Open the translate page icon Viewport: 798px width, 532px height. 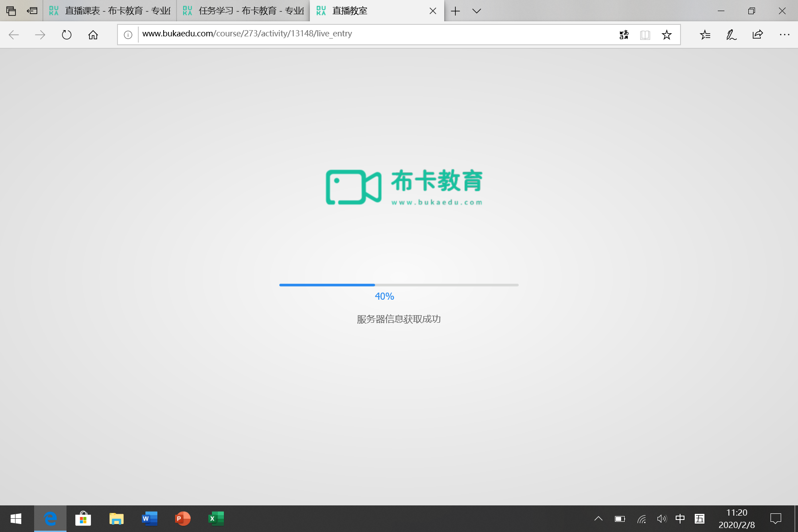click(624, 35)
